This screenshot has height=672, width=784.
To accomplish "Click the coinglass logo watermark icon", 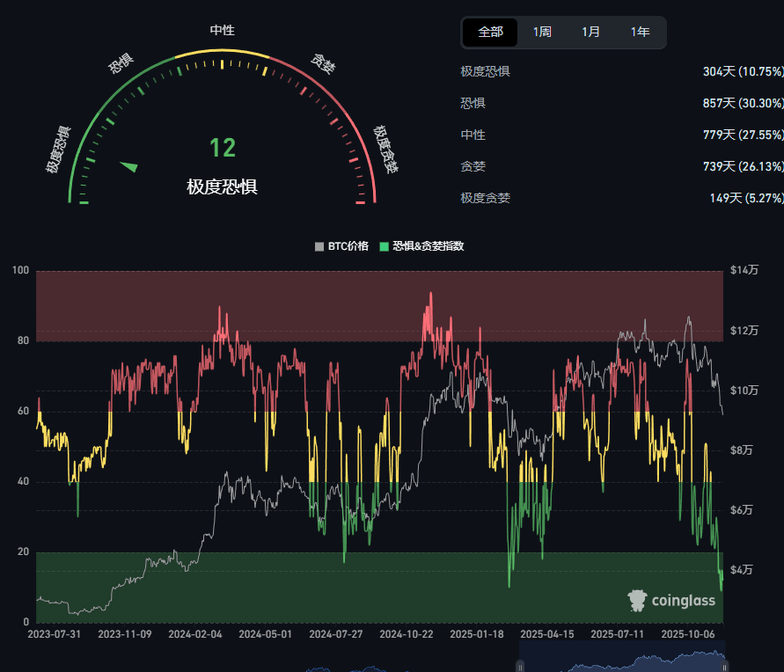I will [637, 601].
